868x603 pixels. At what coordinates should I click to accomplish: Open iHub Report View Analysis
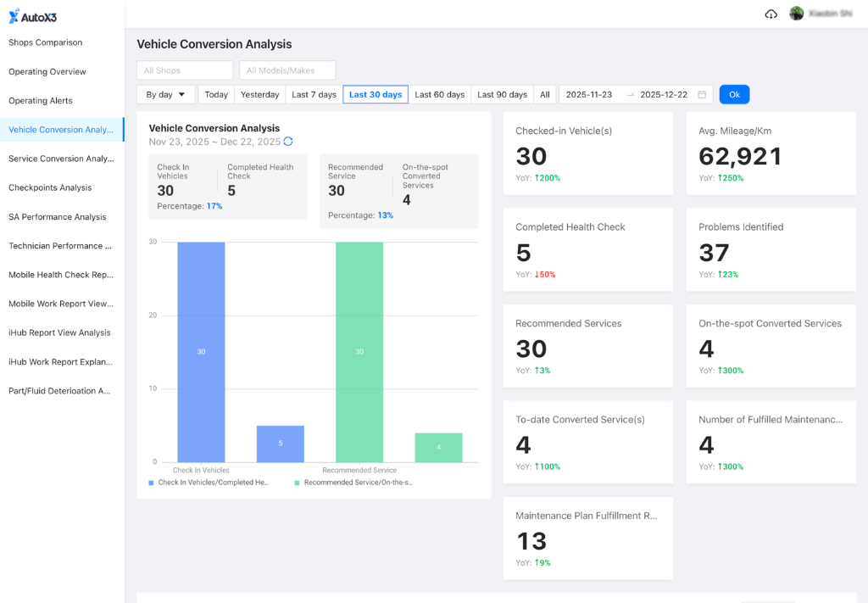[x=62, y=332]
